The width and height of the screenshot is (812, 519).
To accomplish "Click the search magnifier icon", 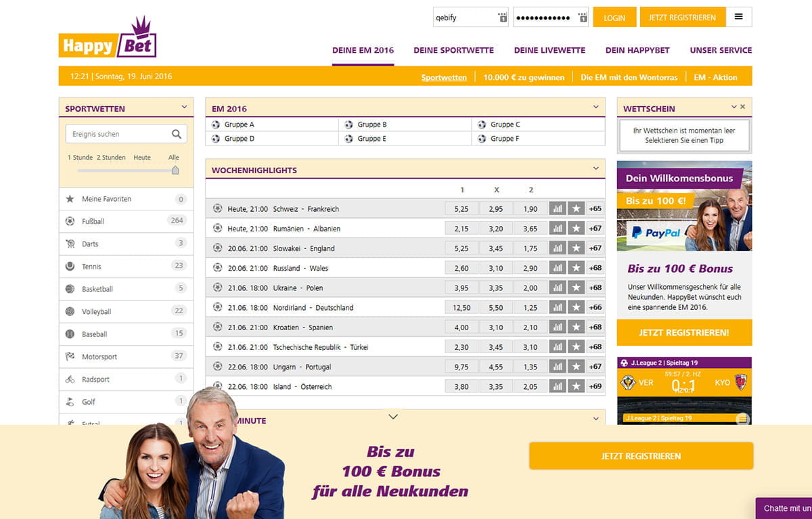I will (177, 134).
